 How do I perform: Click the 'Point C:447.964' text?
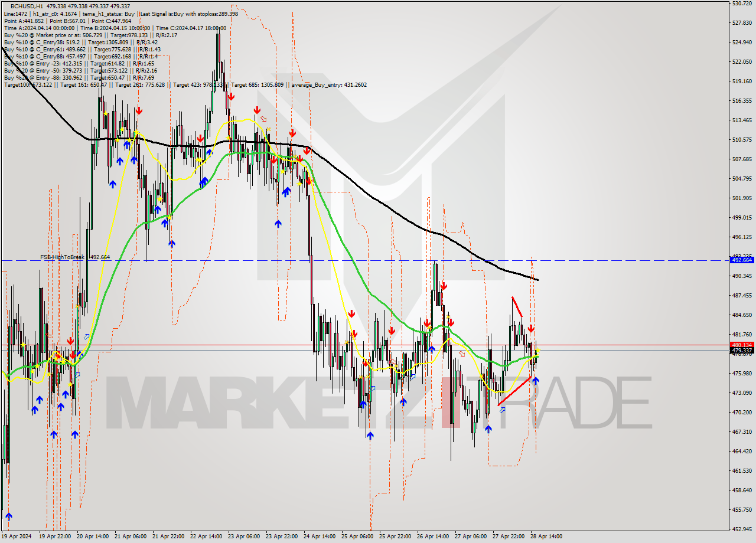[111, 21]
